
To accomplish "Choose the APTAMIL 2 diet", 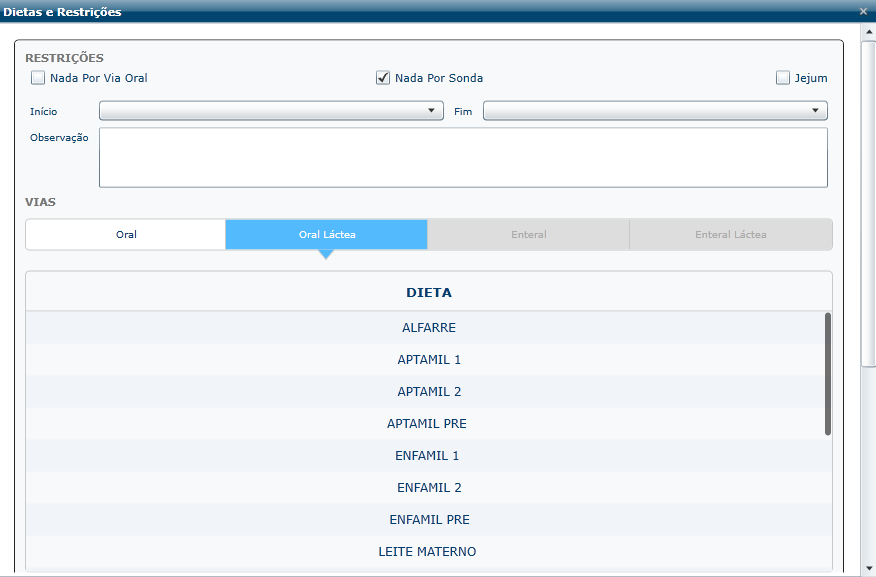I will click(429, 392).
